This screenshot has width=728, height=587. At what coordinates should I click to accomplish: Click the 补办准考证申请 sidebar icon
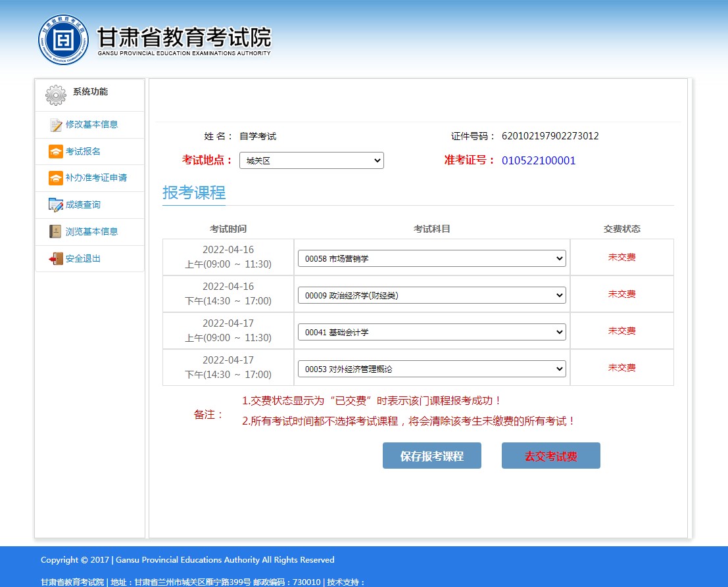pos(55,178)
